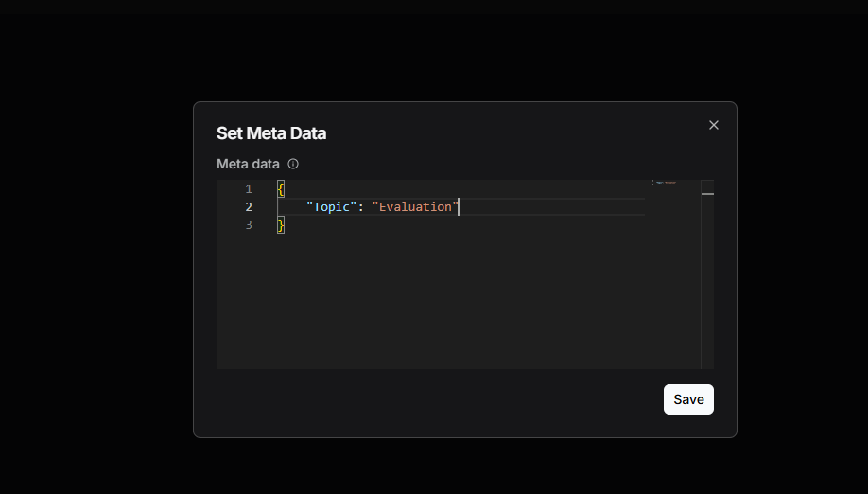Place cursor at the closing curly brace
The height and width of the screenshot is (494, 868).
281,225
